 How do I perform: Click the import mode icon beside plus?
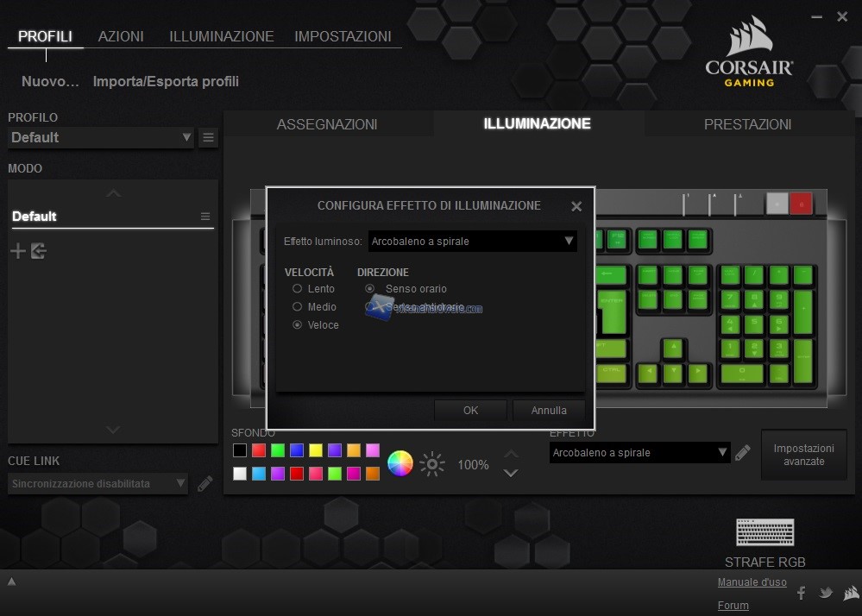coord(38,251)
